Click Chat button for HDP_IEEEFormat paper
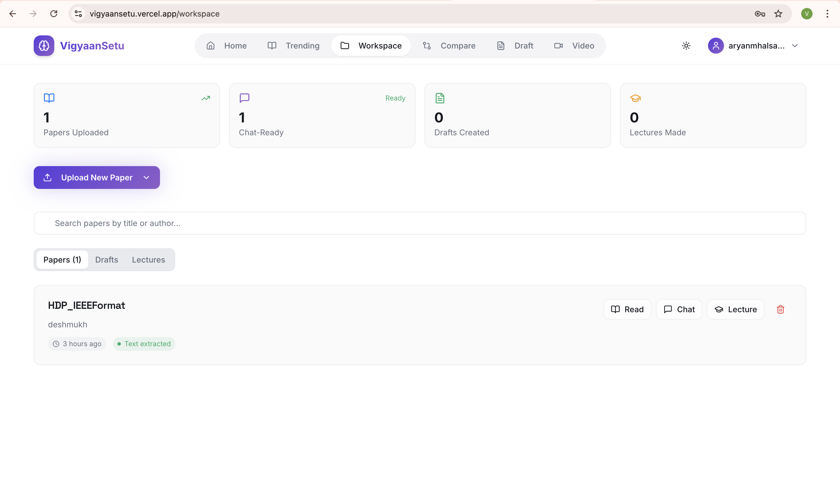 point(679,309)
